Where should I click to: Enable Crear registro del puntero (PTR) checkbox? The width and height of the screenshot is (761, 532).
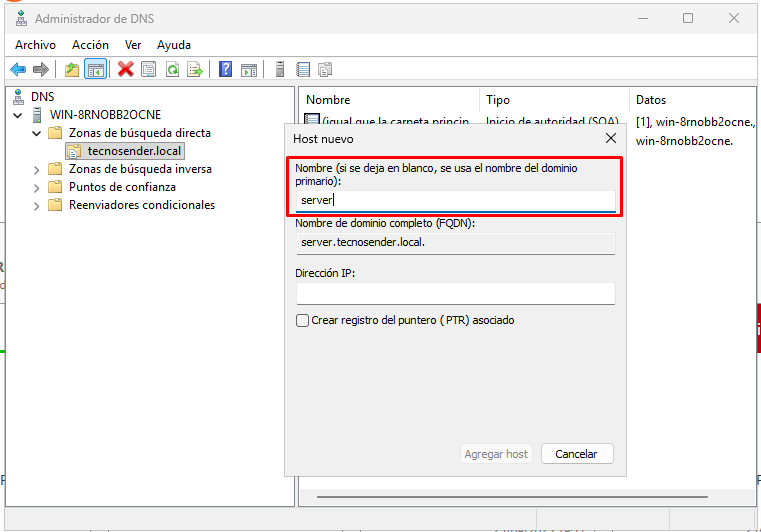[x=303, y=320]
